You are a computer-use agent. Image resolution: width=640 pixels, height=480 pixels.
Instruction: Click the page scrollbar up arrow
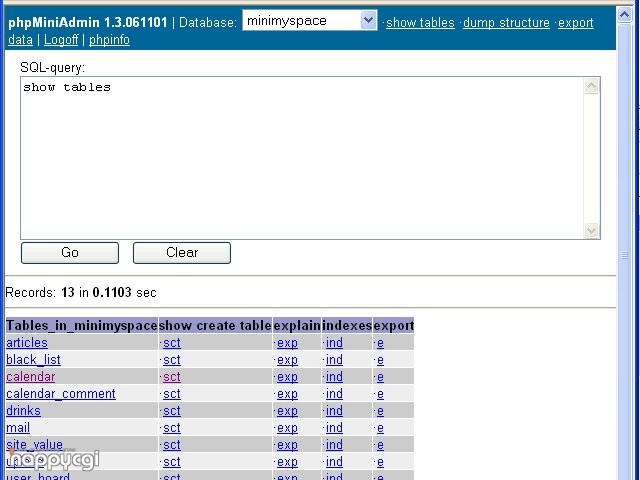pyautogui.click(x=624, y=15)
